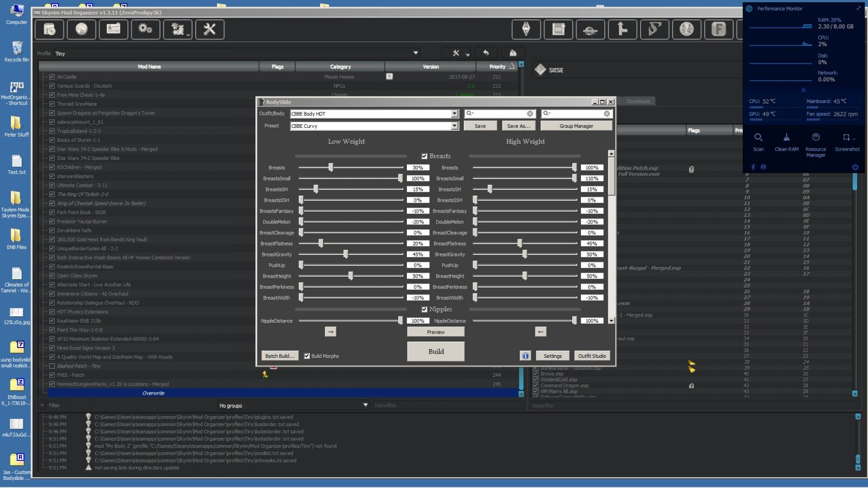Image resolution: width=868 pixels, height=488 pixels.
Task: Select the ModOrganizer Shortcut desktop icon
Action: click(x=17, y=93)
